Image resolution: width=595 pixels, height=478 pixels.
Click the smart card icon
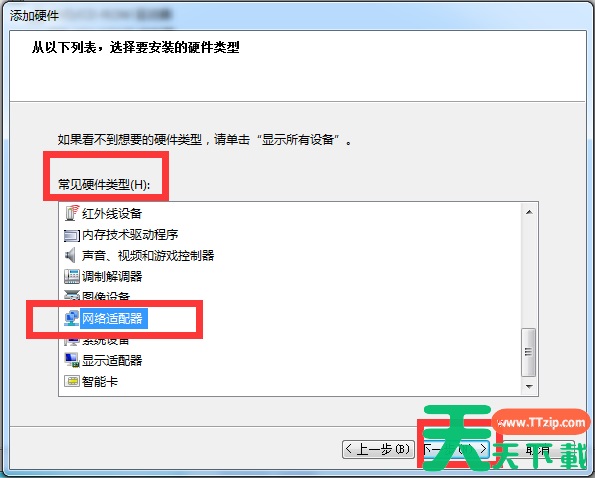click(x=72, y=381)
